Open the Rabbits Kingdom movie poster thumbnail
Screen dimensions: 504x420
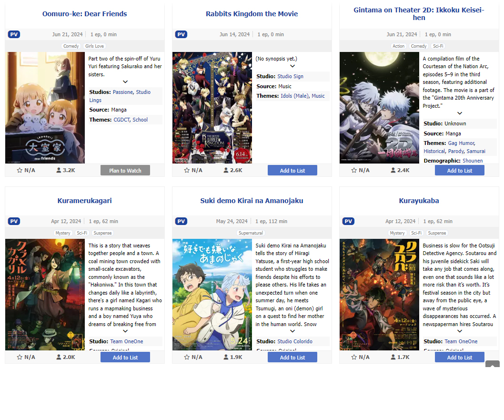(x=212, y=108)
